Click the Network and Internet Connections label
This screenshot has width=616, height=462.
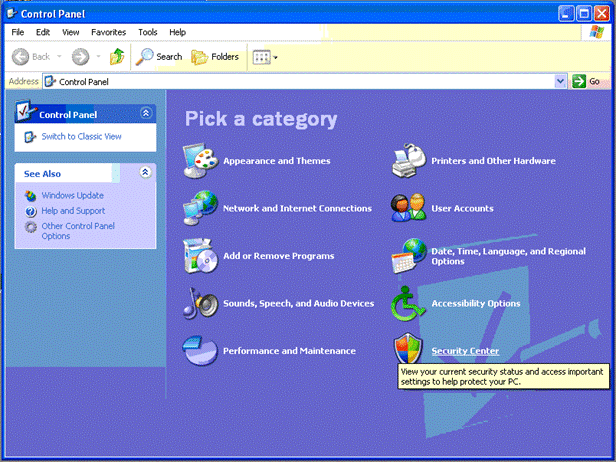click(x=297, y=208)
